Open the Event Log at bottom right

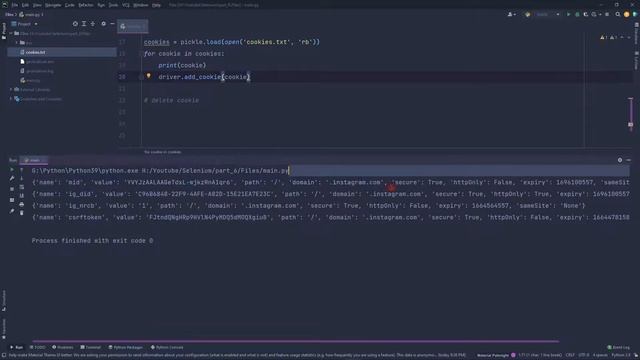tap(618, 347)
